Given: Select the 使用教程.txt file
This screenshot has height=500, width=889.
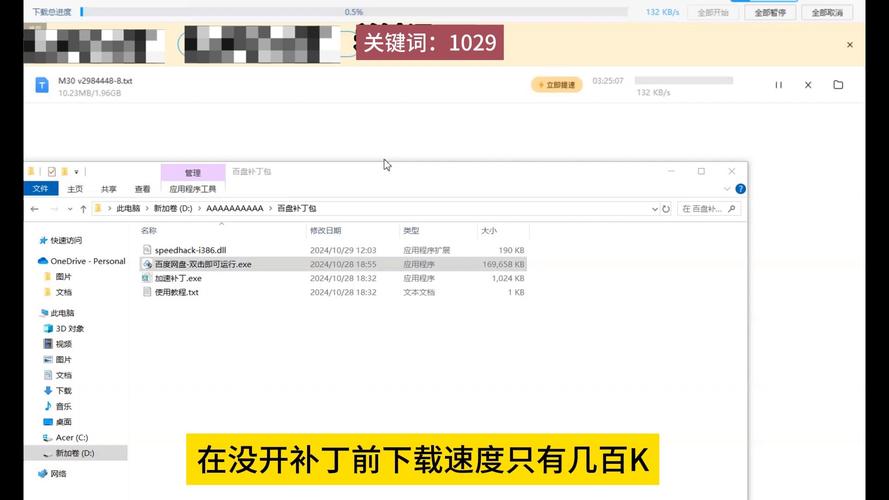Looking at the screenshot, I should pyautogui.click(x=176, y=293).
